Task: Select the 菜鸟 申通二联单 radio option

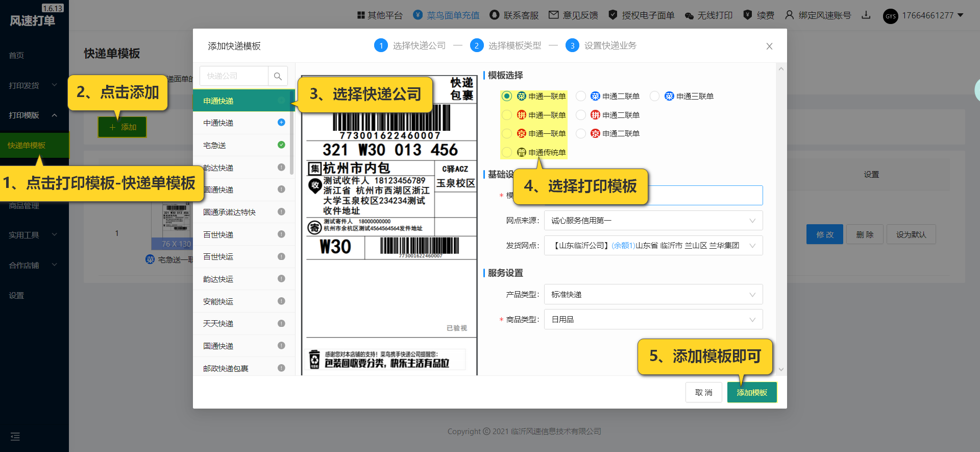Action: 581,96
